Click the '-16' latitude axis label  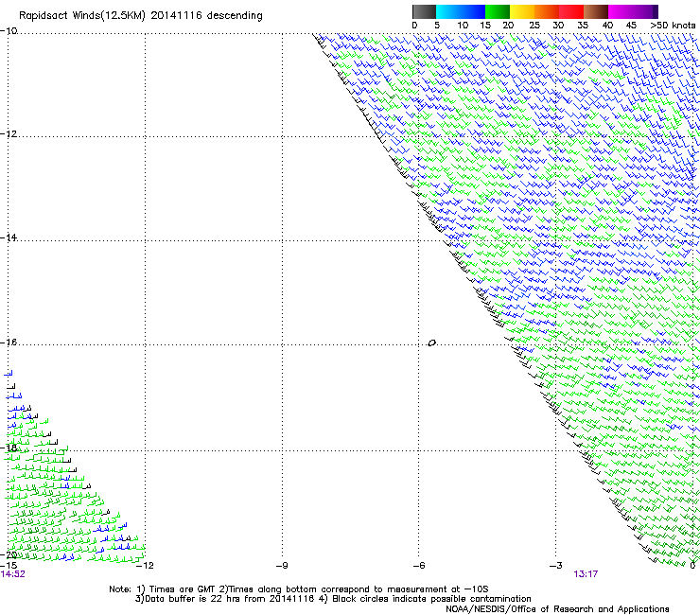[9, 343]
